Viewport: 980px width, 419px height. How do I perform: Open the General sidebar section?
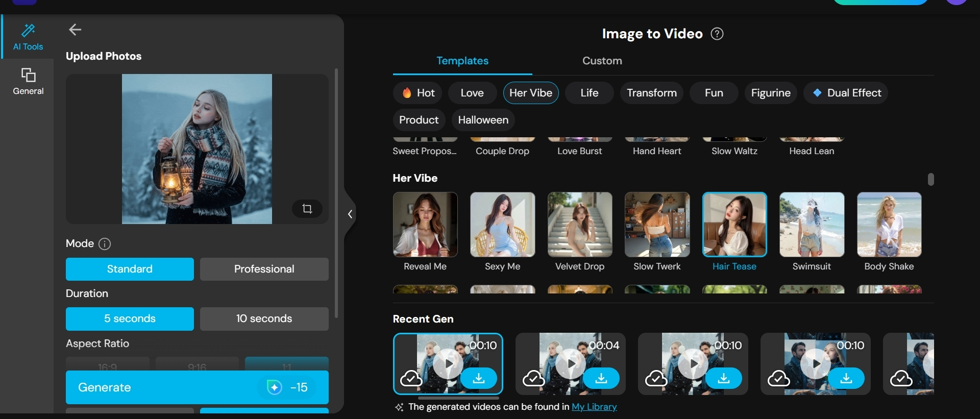pyautogui.click(x=28, y=81)
